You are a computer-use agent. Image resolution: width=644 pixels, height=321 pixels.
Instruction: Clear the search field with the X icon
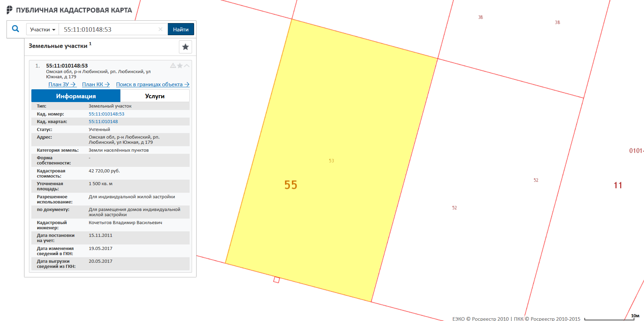tap(160, 29)
